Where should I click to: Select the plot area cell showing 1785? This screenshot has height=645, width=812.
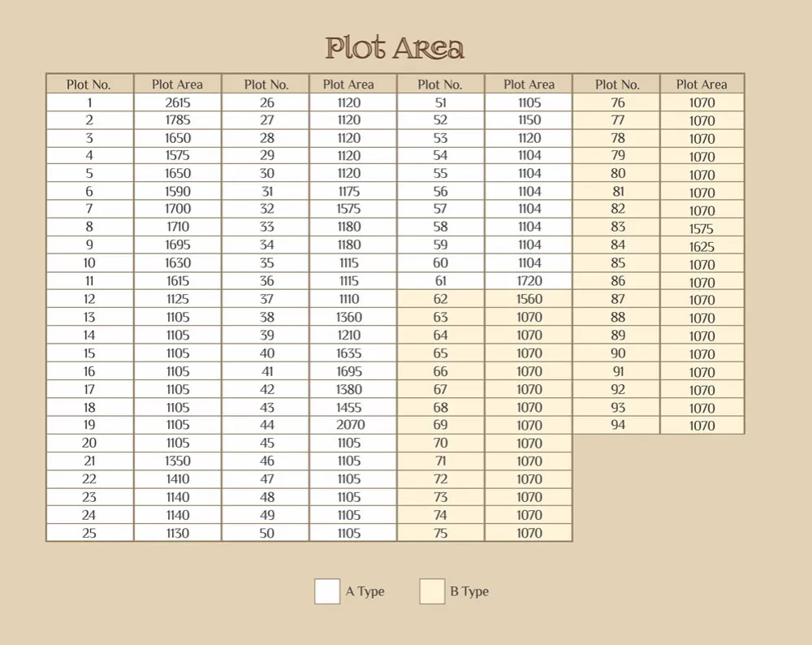point(177,120)
